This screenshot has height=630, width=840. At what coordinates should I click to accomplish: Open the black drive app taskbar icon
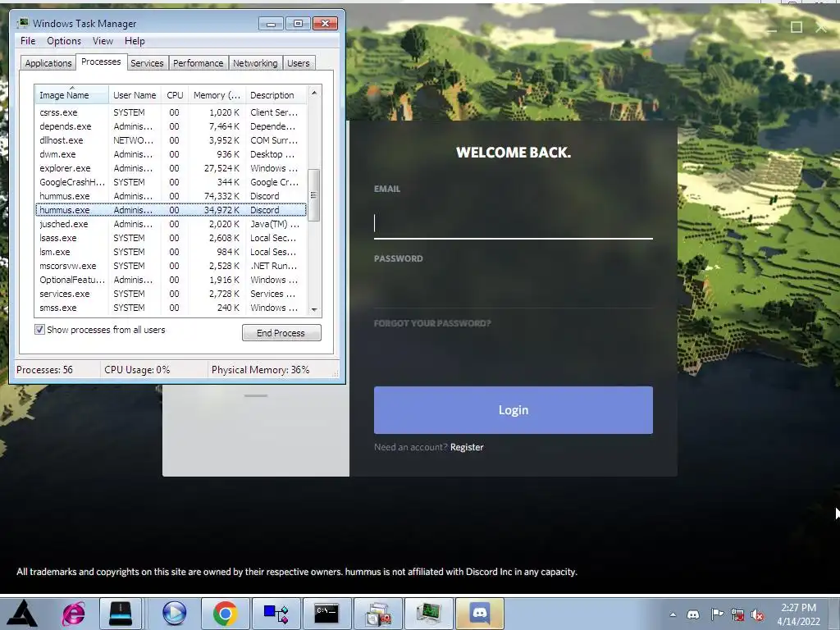[x=121, y=614]
